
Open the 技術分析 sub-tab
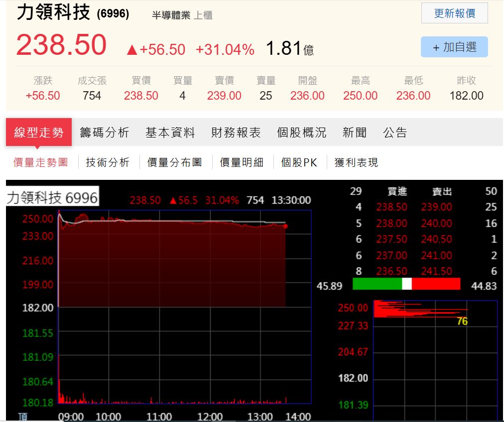(108, 162)
